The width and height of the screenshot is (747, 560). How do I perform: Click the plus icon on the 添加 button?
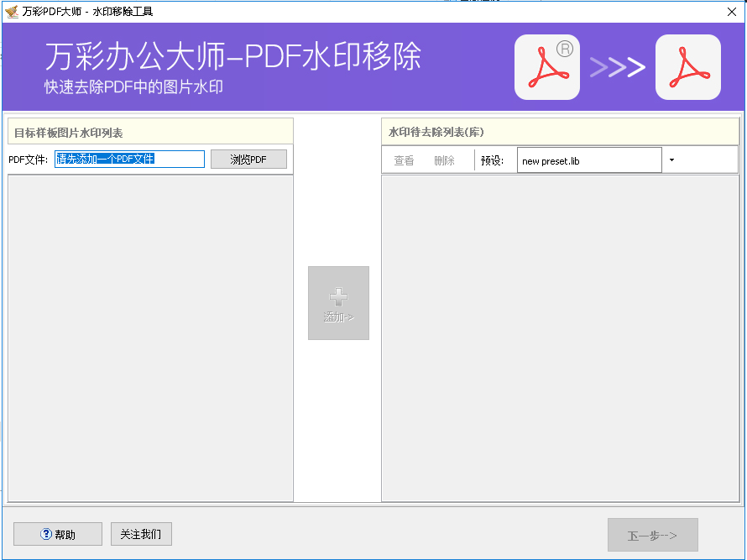point(338,294)
